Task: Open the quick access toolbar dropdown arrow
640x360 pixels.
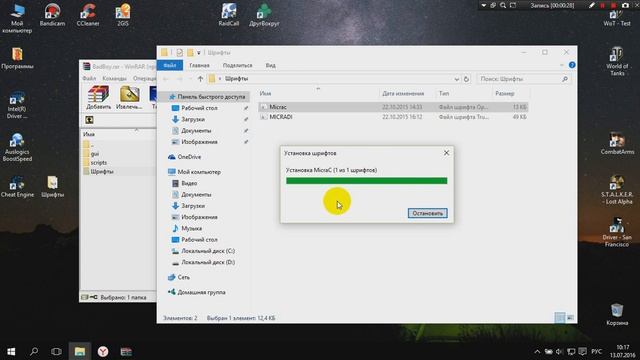Action: (199, 53)
